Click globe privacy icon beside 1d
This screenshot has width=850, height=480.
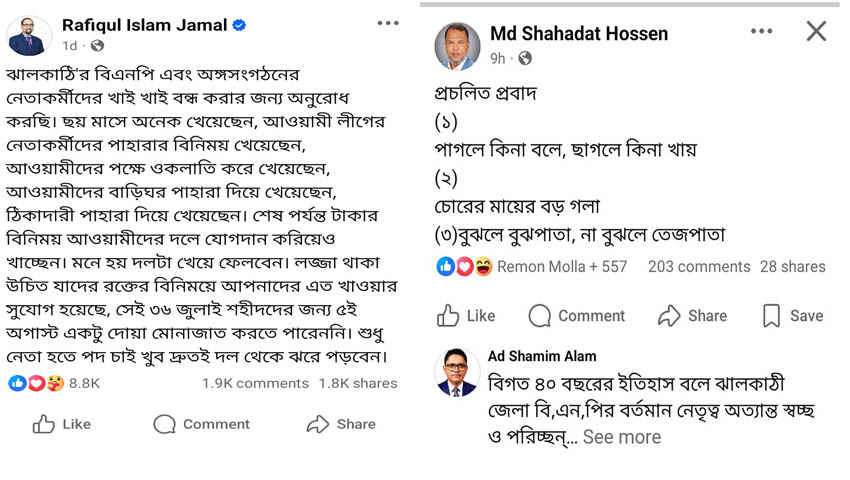pyautogui.click(x=98, y=46)
